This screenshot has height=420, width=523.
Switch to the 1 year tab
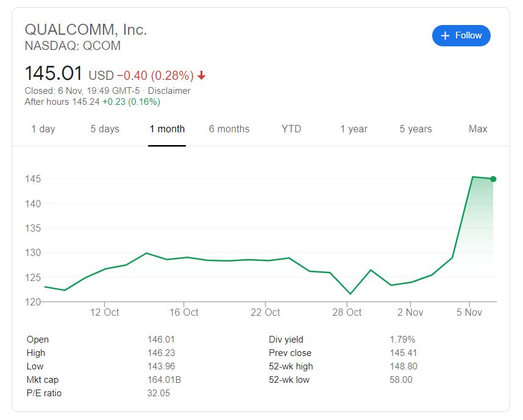tap(354, 129)
